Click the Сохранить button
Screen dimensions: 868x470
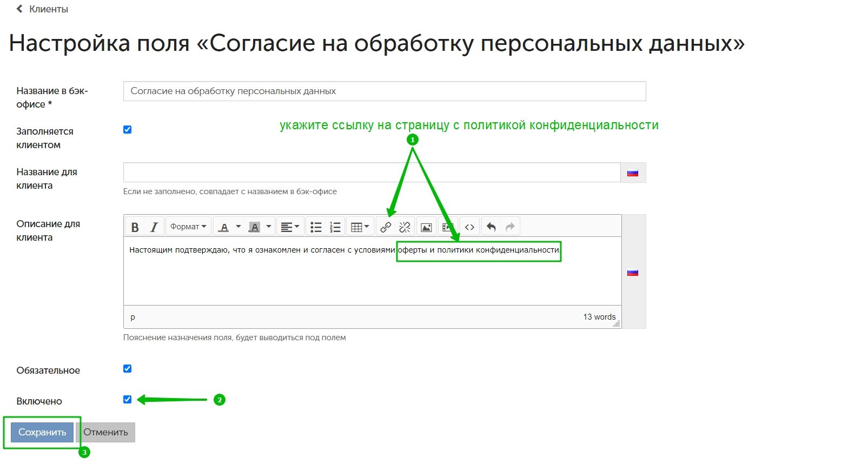(x=42, y=432)
